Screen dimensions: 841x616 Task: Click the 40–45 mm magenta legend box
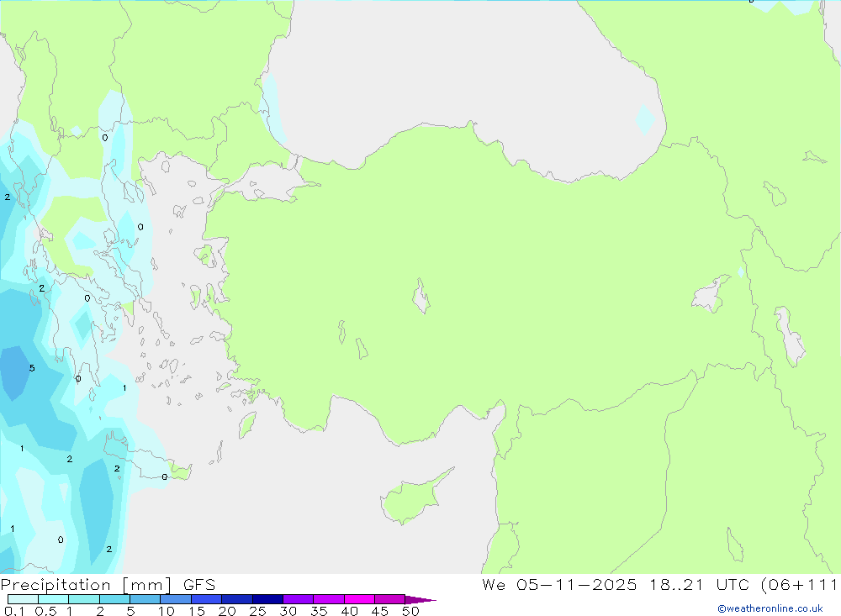click(359, 599)
